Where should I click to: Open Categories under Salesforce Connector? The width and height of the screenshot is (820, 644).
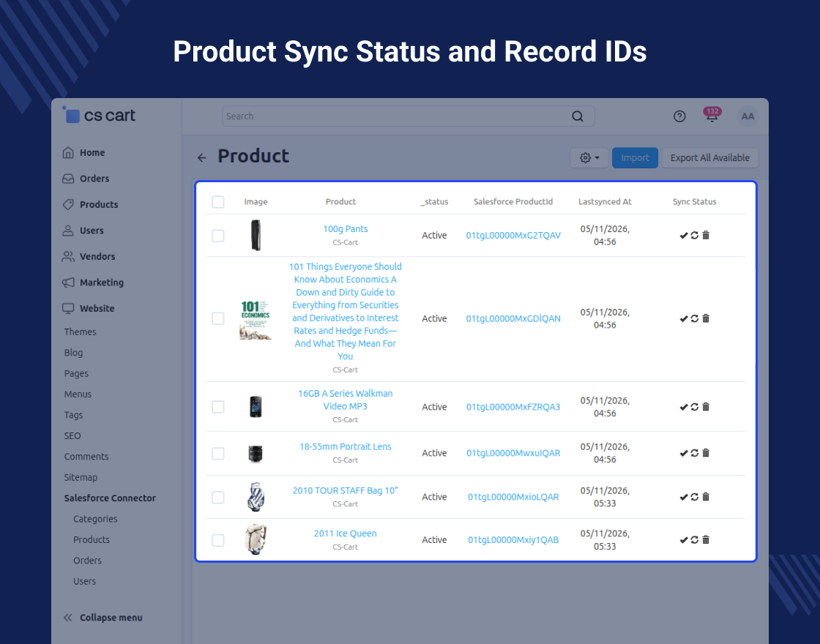coord(95,519)
